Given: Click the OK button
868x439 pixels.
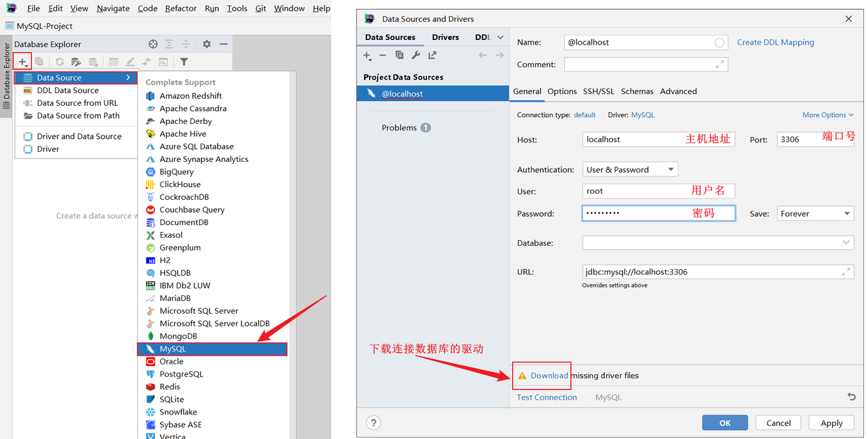Looking at the screenshot, I should coord(725,423).
